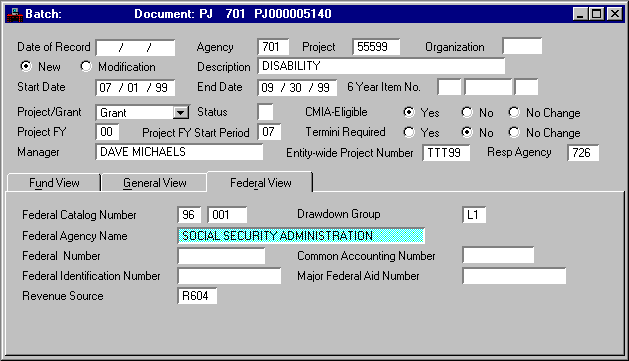This screenshot has width=629, height=361.
Task: Click the Description field with DISABILITY
Action: click(x=381, y=66)
